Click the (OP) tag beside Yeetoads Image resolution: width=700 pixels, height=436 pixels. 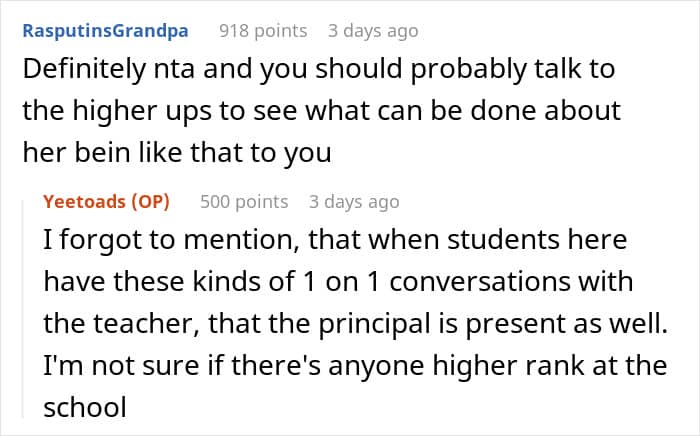pyautogui.click(x=148, y=201)
